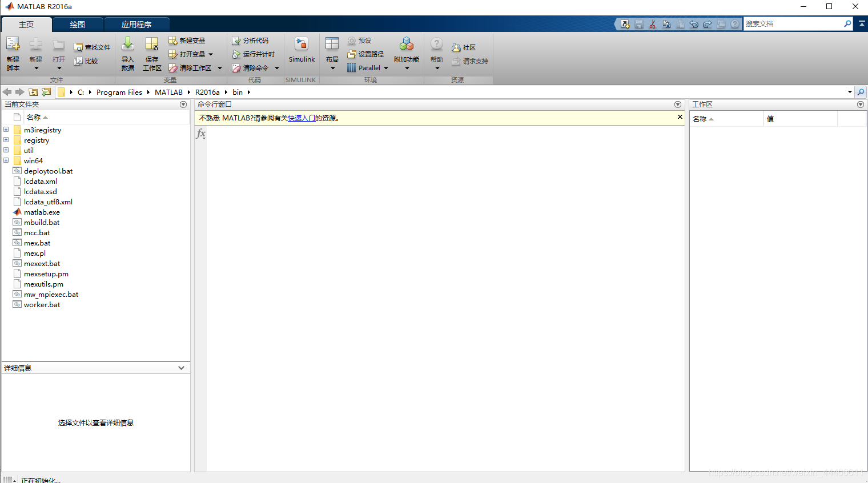Open the 快速入门 getting started link
868x483 pixels.
pos(302,118)
